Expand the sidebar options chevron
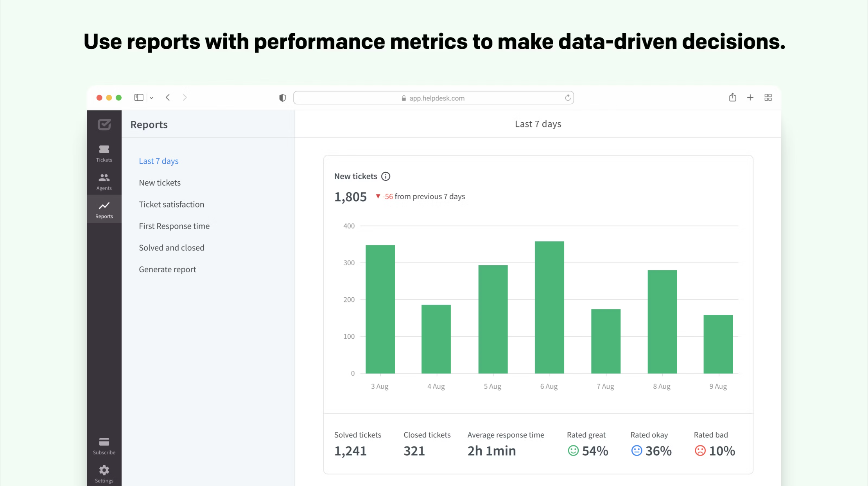 151,98
